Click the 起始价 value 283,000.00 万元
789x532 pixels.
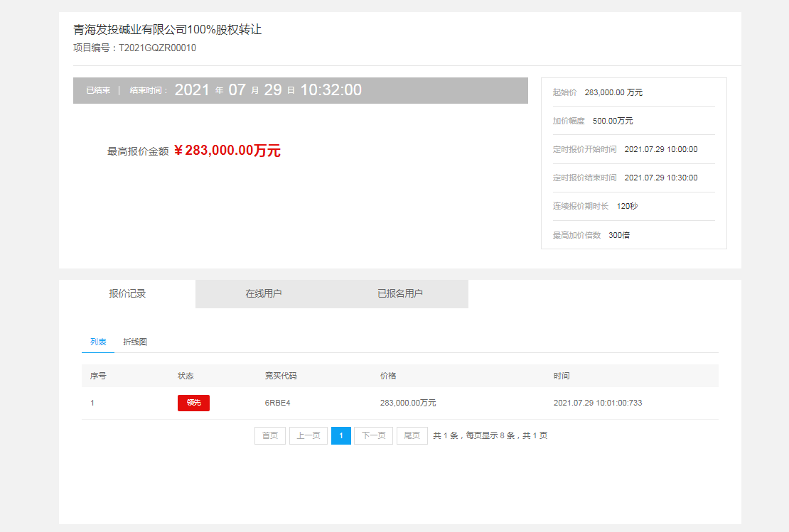coord(613,92)
